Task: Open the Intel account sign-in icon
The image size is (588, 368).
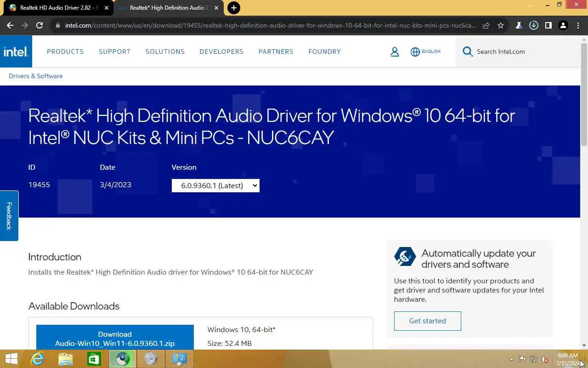Action: [395, 52]
